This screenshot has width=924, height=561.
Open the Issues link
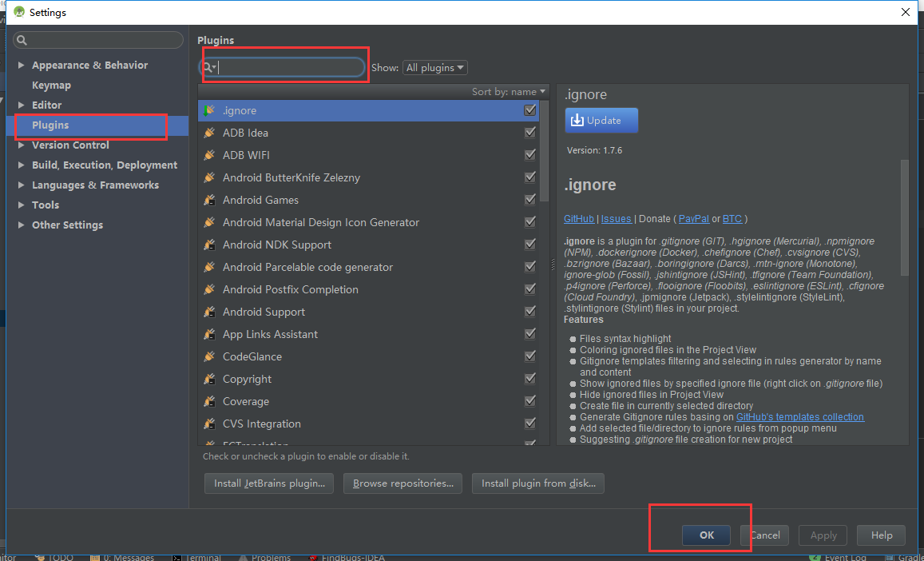coord(616,219)
